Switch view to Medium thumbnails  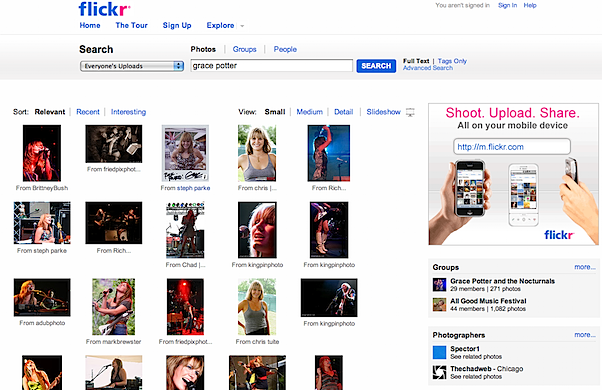pos(309,112)
